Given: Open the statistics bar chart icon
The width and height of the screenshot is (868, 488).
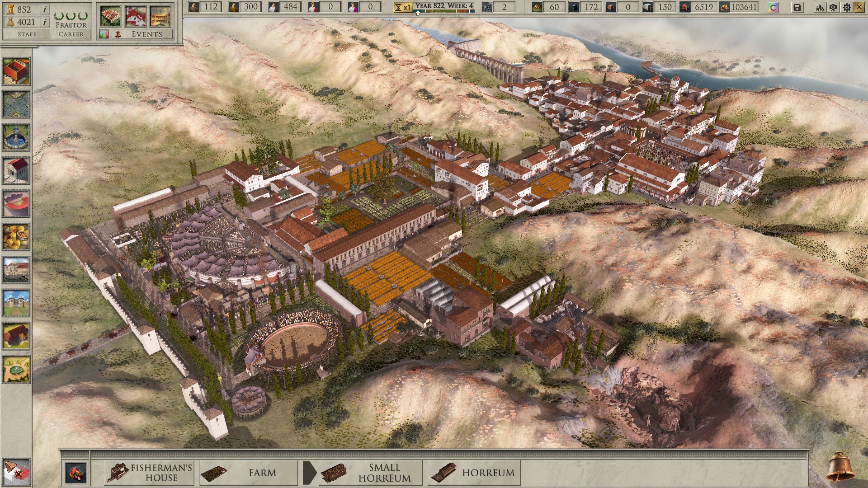Looking at the screenshot, I should pos(104,34).
